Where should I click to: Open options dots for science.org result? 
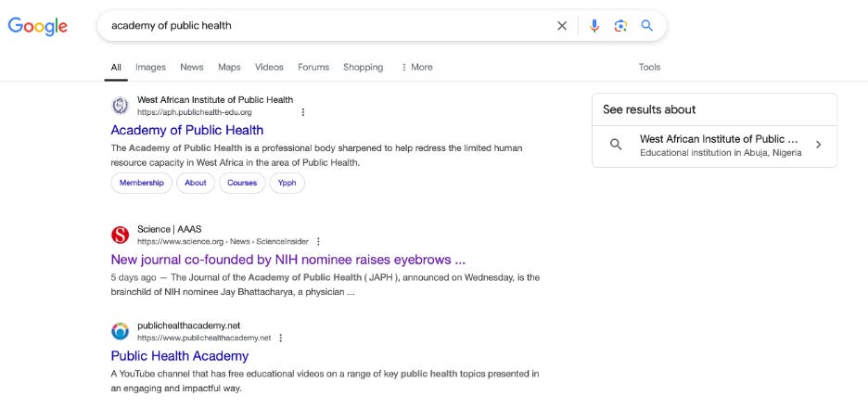coord(318,242)
